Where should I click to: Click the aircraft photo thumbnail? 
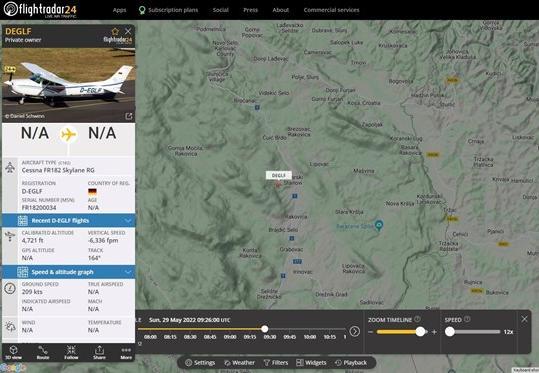(x=69, y=85)
